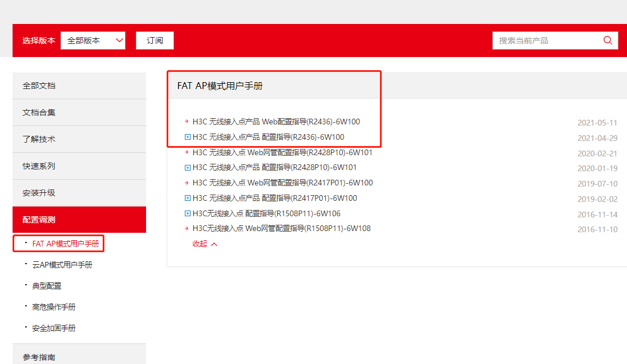
Task: Open 配置指导(R2428P10)-6W101 document link
Action: pyautogui.click(x=274, y=168)
